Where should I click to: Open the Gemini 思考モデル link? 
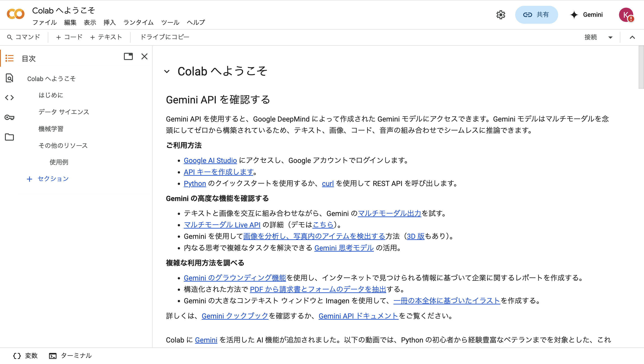(344, 248)
